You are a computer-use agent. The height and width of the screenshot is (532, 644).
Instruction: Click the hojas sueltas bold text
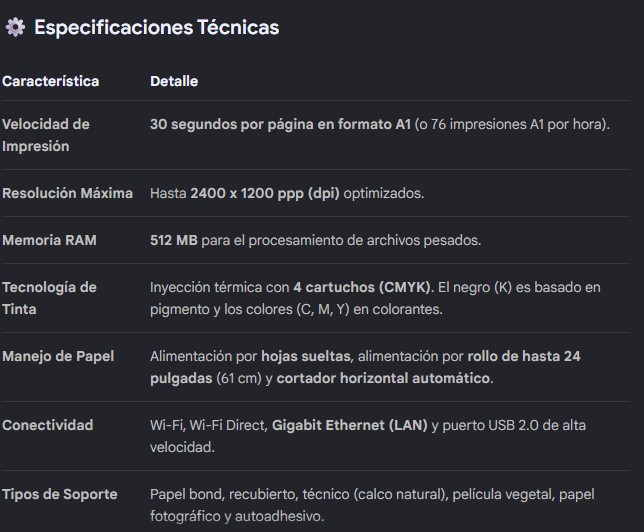[306, 356]
